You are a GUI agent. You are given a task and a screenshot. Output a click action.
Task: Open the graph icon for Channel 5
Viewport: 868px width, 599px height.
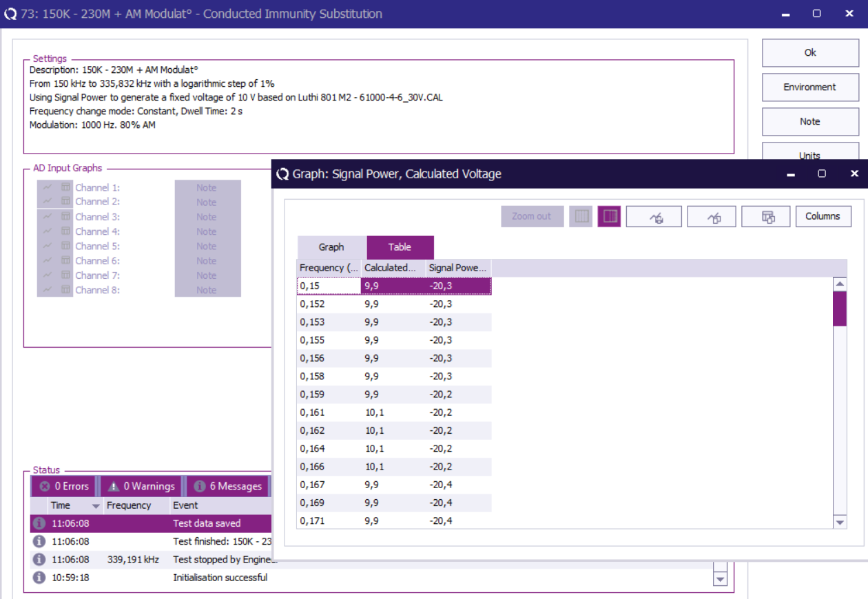[47, 246]
